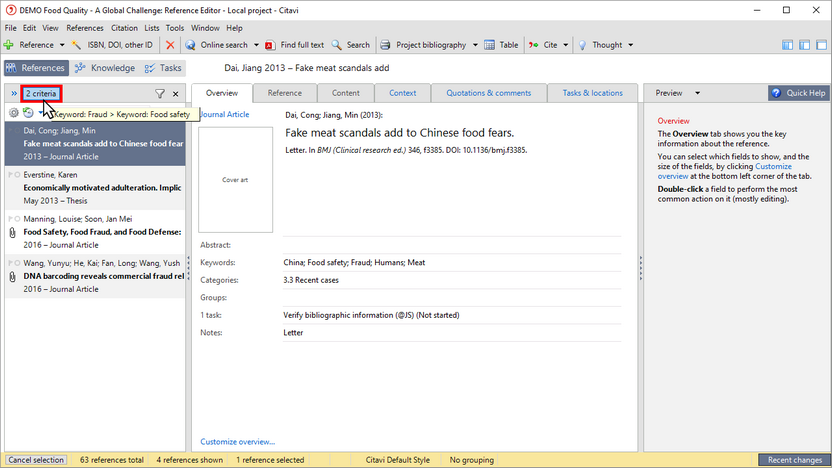Add a new Thought
Viewport: 832px width, 468px height.
click(x=600, y=45)
